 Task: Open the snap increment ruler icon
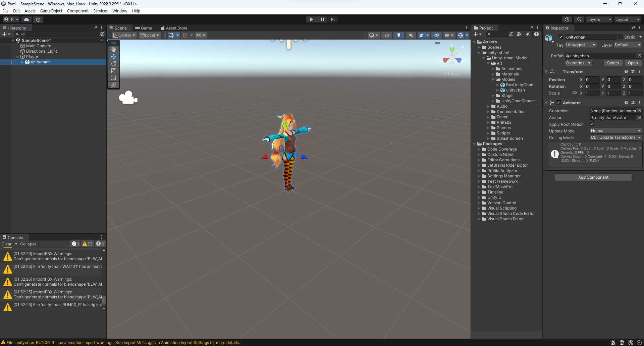tap(199, 35)
